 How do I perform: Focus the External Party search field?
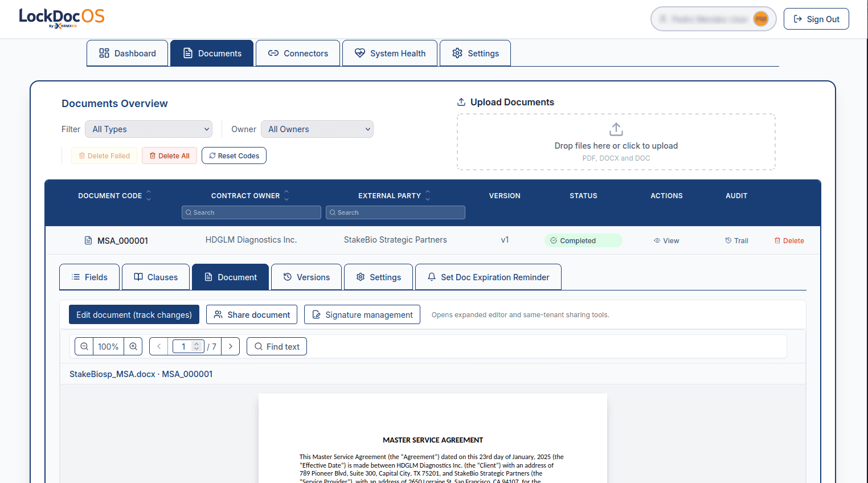click(395, 212)
